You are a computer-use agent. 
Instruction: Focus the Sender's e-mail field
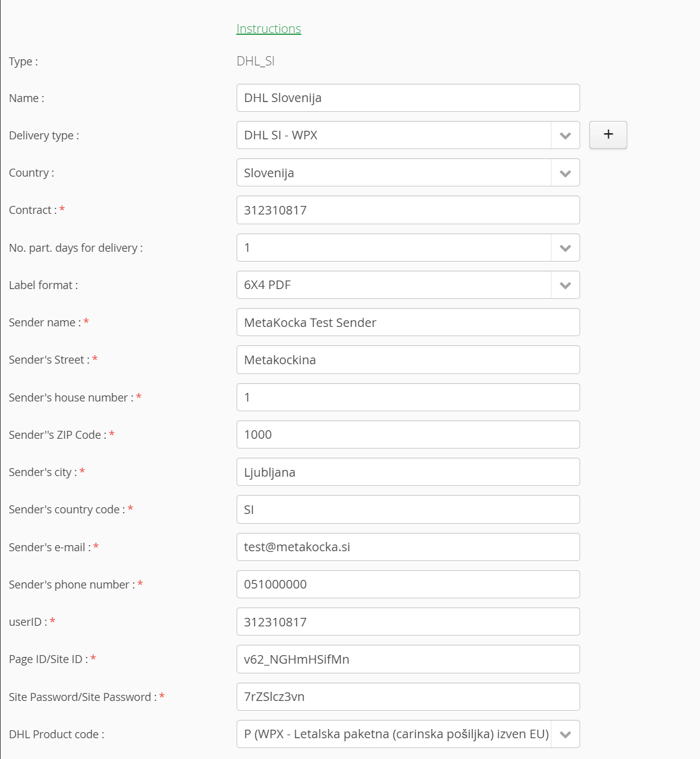tap(408, 547)
